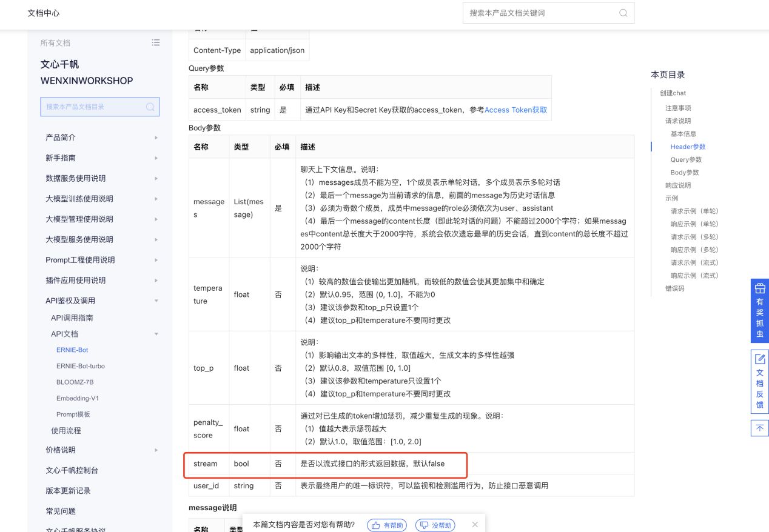Click the back-to-top arrow icon

tap(759, 428)
